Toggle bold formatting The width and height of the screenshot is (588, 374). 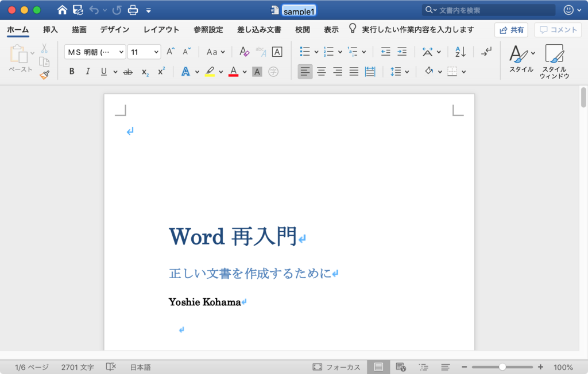[72, 72]
